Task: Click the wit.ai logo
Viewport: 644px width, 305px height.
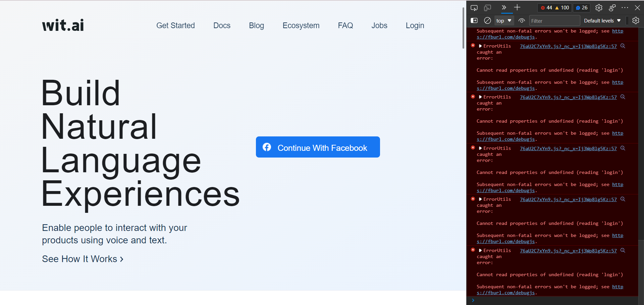Action: pyautogui.click(x=63, y=25)
